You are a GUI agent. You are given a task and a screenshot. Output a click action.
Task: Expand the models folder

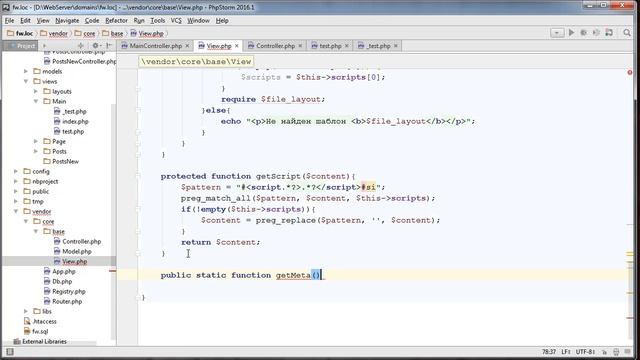click(x=26, y=71)
